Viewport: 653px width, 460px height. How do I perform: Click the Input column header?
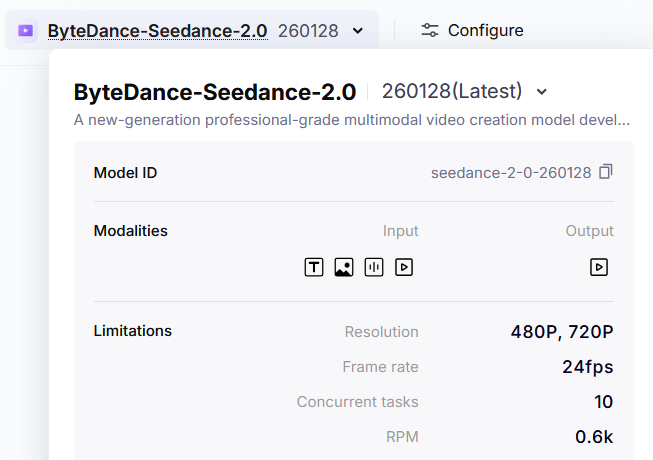click(401, 231)
